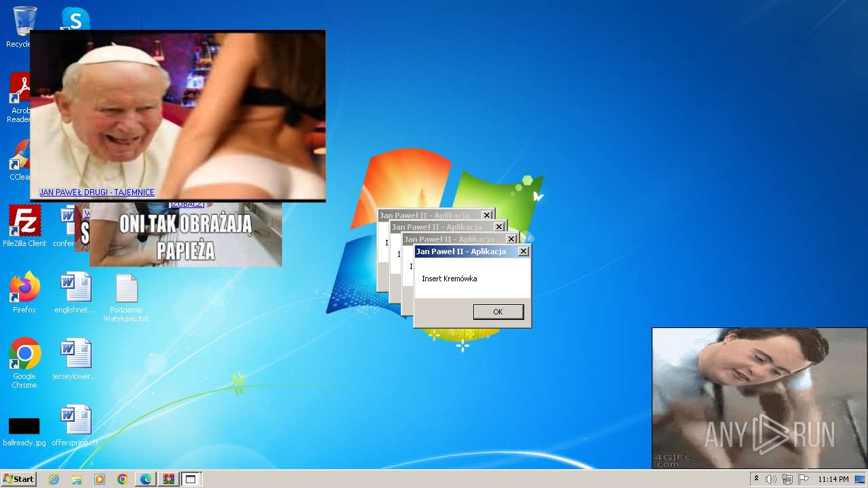Open the WinRAR taskbar item
868x488 pixels.
(x=168, y=479)
